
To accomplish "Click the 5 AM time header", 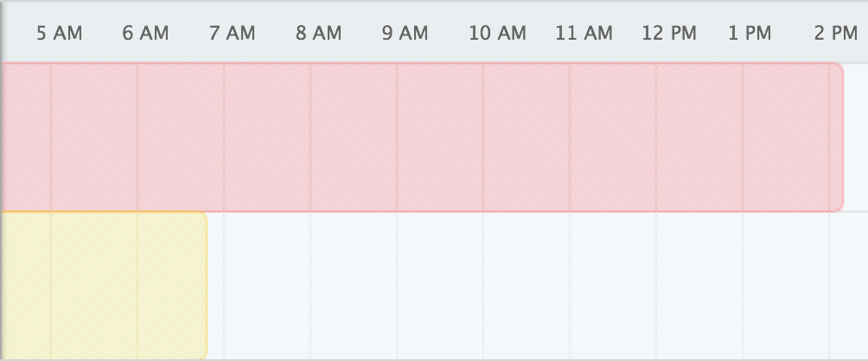I will pyautogui.click(x=60, y=34).
